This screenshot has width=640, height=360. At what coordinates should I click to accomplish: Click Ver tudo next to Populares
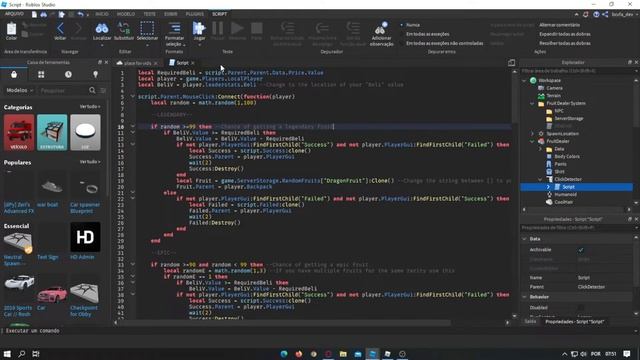[x=90, y=162]
